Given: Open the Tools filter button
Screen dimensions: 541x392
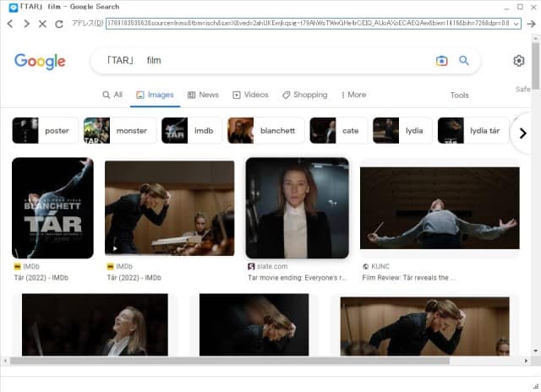Looking at the screenshot, I should click(459, 95).
